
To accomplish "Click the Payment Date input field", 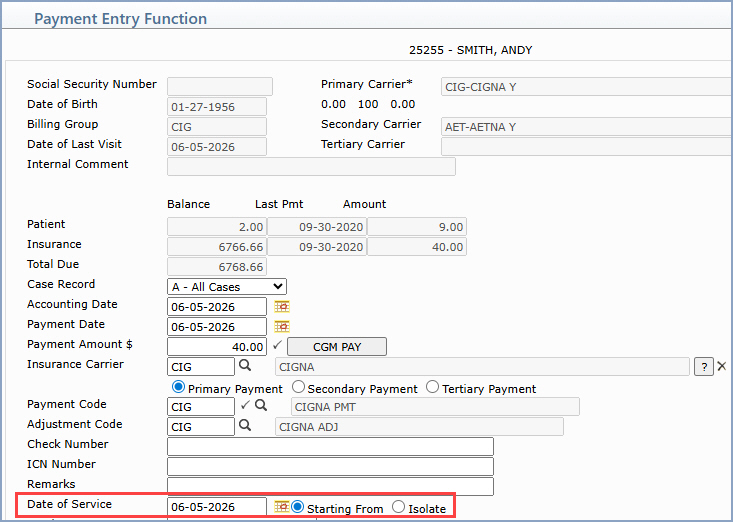I will click(x=217, y=327).
